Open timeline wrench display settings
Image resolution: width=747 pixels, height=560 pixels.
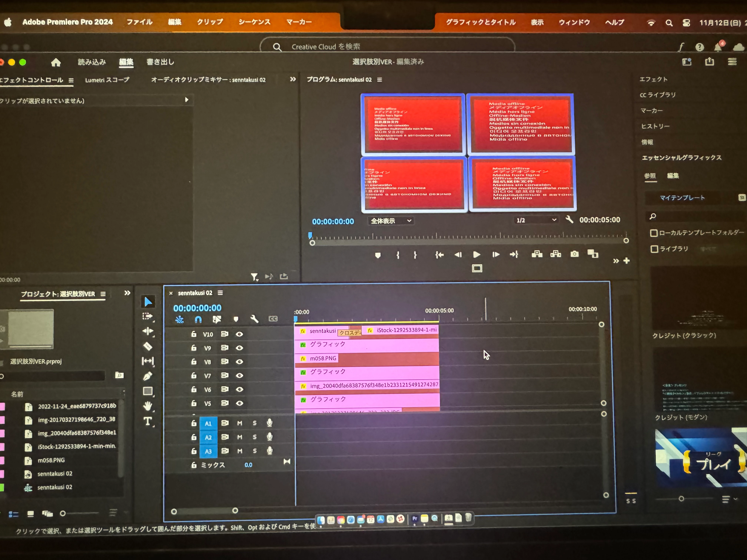click(x=254, y=319)
